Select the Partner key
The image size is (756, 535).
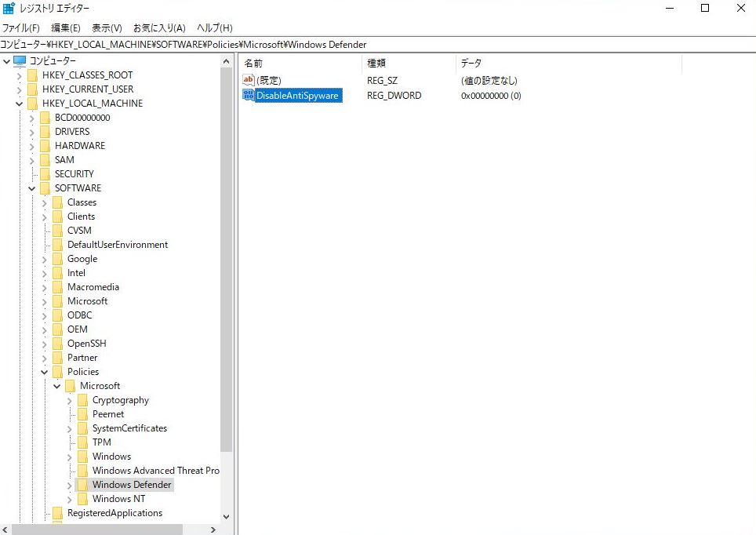click(x=82, y=358)
